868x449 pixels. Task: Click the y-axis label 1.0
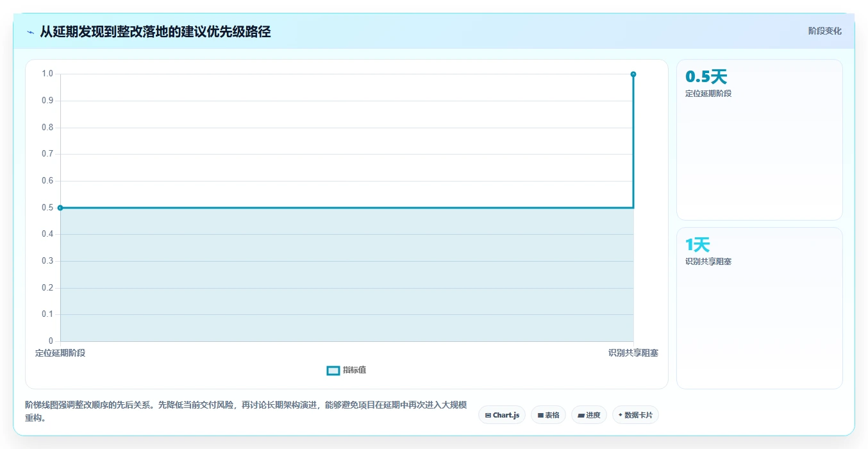47,74
